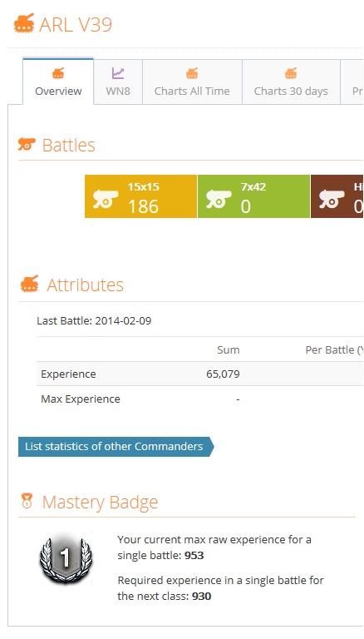The height and width of the screenshot is (639, 364).
Task: Click the first class mastery badge image
Action: pos(66,558)
